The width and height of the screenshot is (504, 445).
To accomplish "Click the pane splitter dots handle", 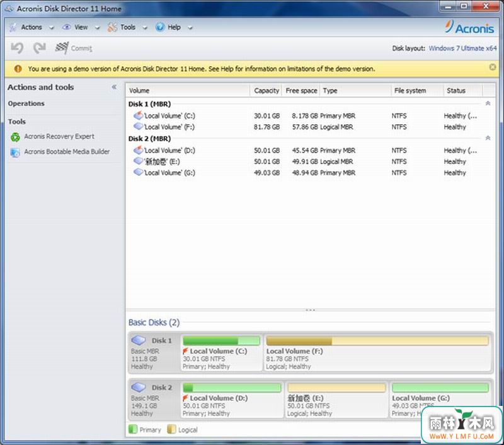I will click(310, 310).
